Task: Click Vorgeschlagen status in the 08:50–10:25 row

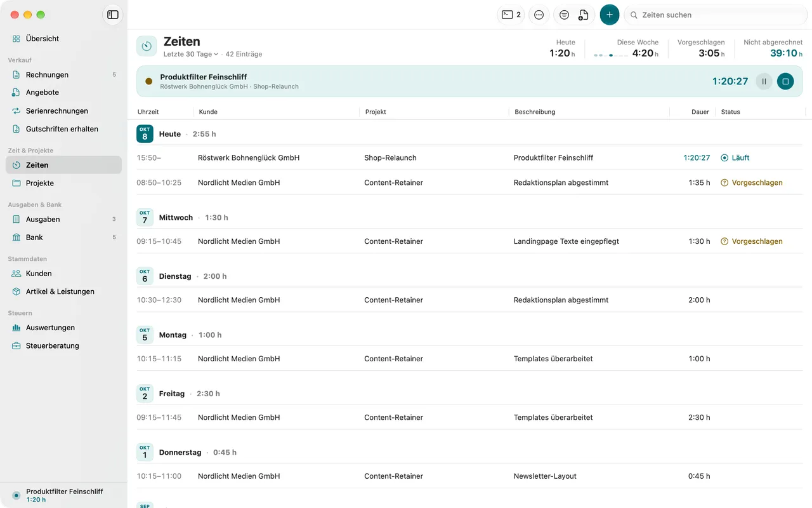Action: (x=752, y=182)
